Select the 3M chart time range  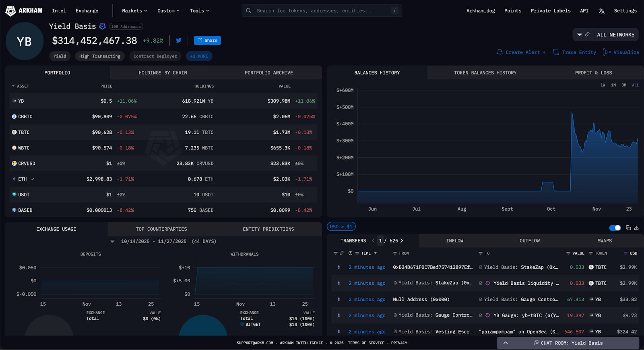(623, 85)
